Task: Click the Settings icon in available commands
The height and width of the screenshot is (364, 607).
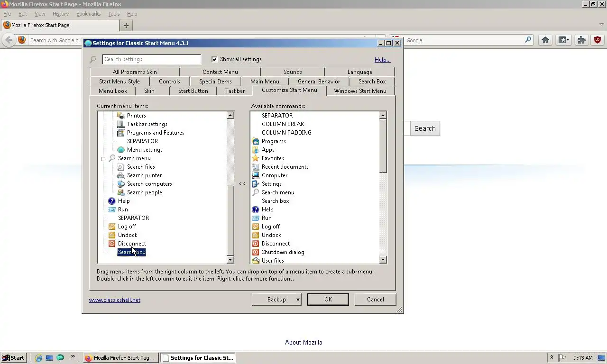Action: coord(256,184)
